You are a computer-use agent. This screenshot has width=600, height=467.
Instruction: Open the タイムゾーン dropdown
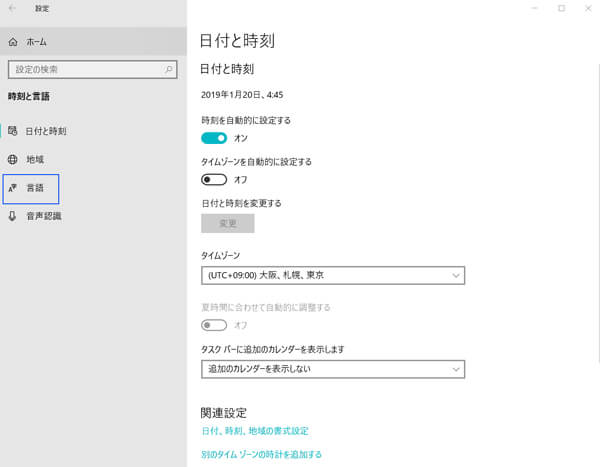tap(333, 275)
